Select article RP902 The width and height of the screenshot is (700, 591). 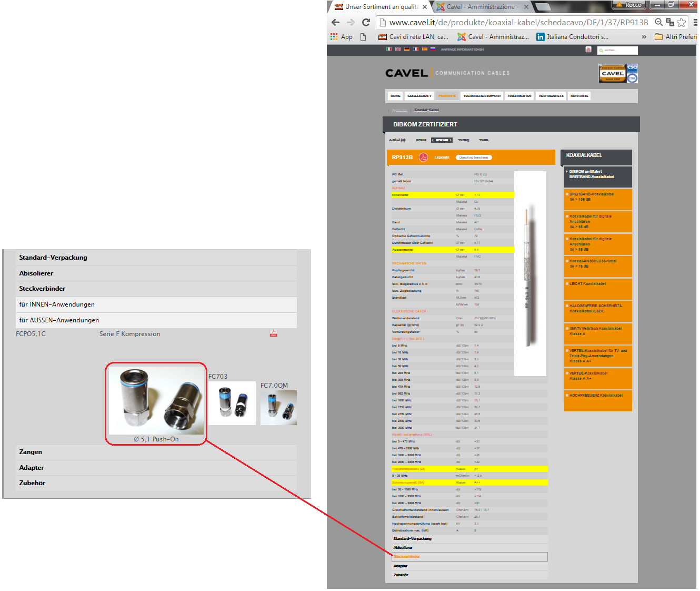point(421,140)
